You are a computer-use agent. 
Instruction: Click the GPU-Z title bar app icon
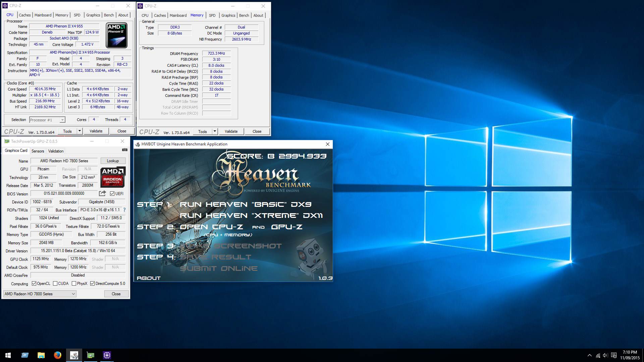pos(7,141)
